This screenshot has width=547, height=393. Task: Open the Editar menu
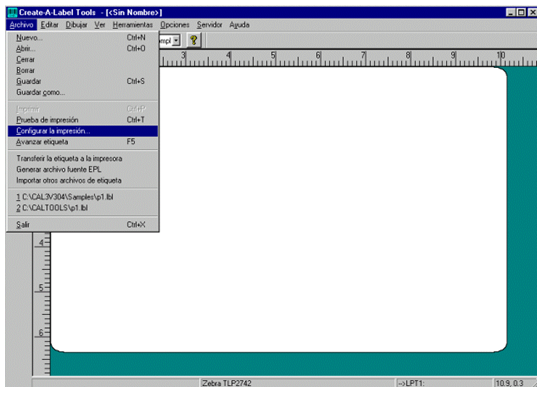coord(50,25)
